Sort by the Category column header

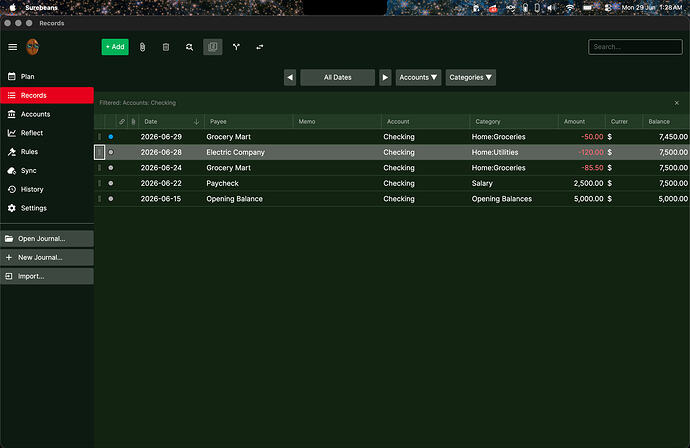coord(514,121)
